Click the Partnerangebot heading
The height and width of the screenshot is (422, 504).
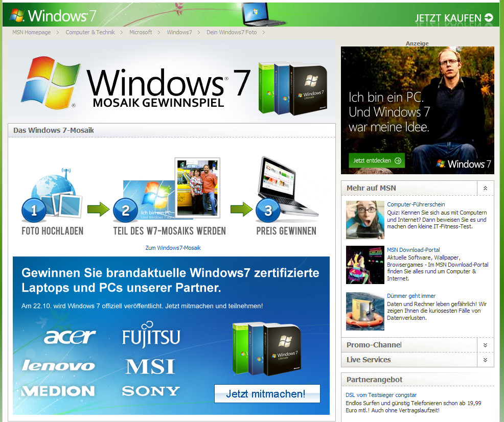coord(374,380)
